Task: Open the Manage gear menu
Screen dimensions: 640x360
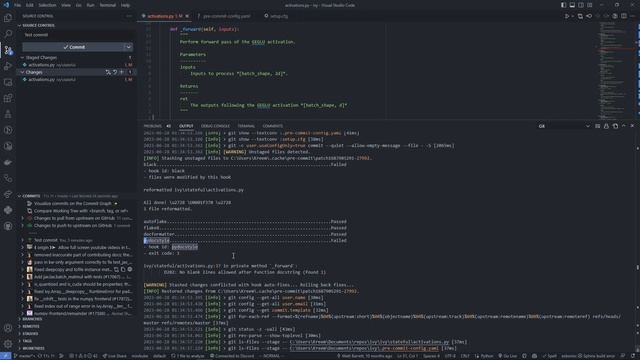Action: pyautogui.click(x=8, y=344)
